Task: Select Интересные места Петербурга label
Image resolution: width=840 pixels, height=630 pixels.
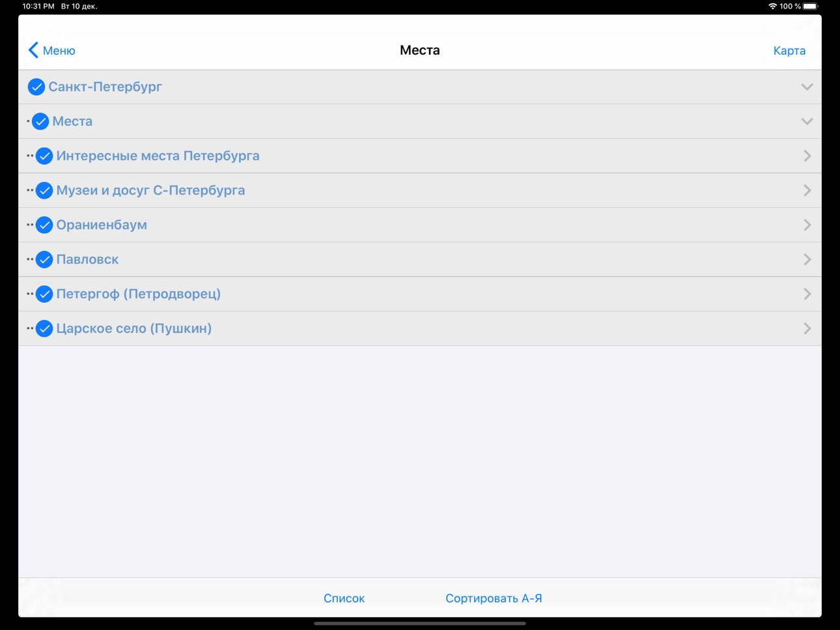Action: coord(158,156)
